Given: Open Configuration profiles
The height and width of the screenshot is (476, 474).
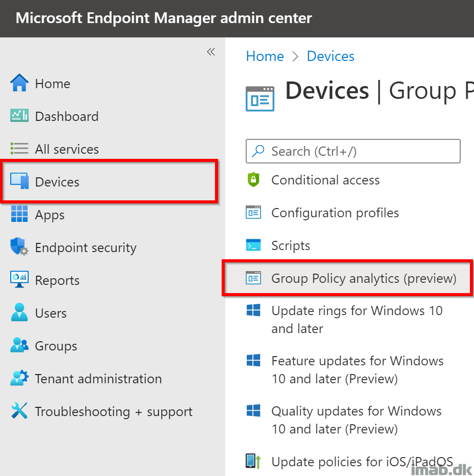Looking at the screenshot, I should [x=335, y=213].
